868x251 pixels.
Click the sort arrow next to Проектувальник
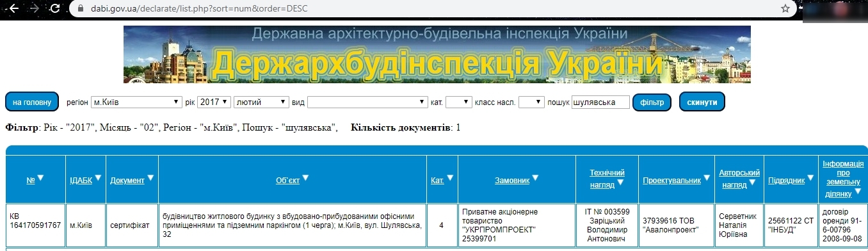[707, 179]
